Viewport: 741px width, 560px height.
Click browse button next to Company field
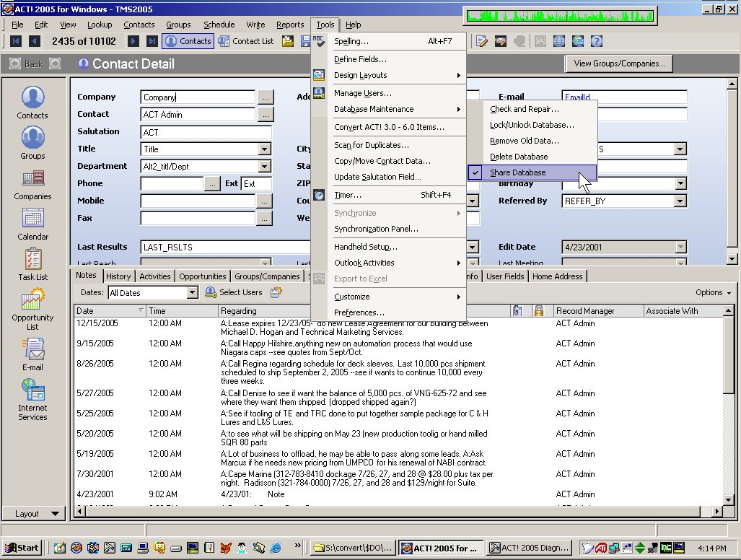tap(266, 97)
